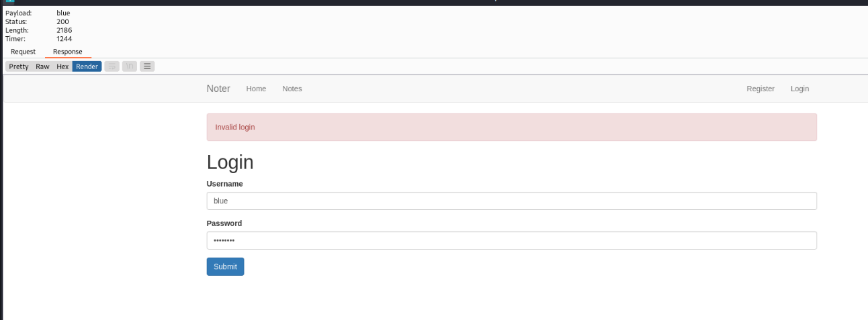The height and width of the screenshot is (320, 868).
Task: Switch to Pretty view mode
Action: click(x=19, y=66)
